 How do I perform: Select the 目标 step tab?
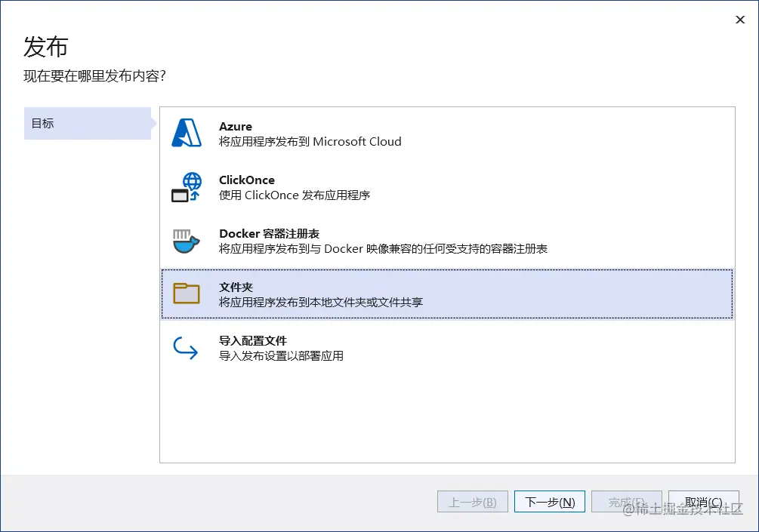pos(87,124)
